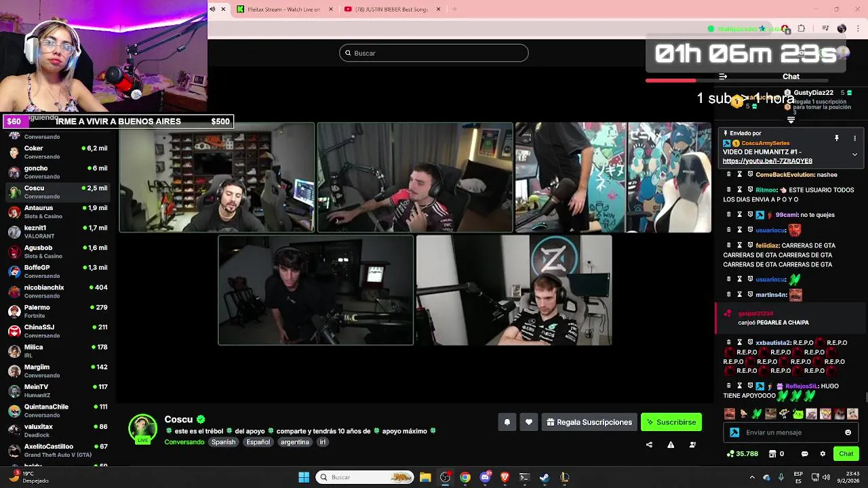Open BoffeGP channel in sidebar
The image size is (868, 488).
pos(58,271)
